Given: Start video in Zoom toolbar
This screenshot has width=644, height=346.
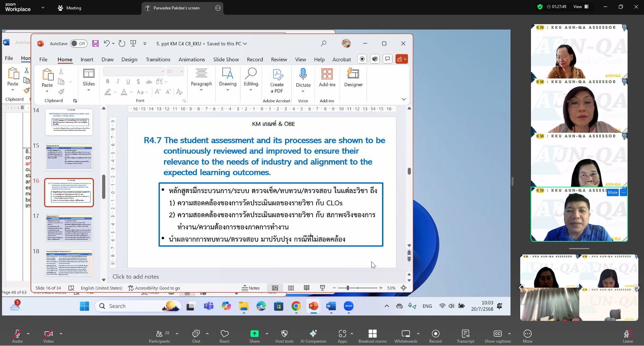Looking at the screenshot, I should point(48,334).
